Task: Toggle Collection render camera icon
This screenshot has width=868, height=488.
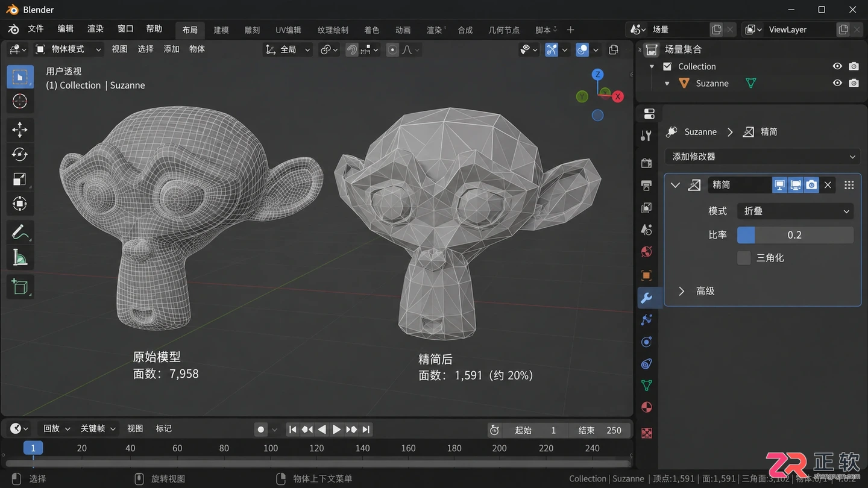Action: [854, 66]
